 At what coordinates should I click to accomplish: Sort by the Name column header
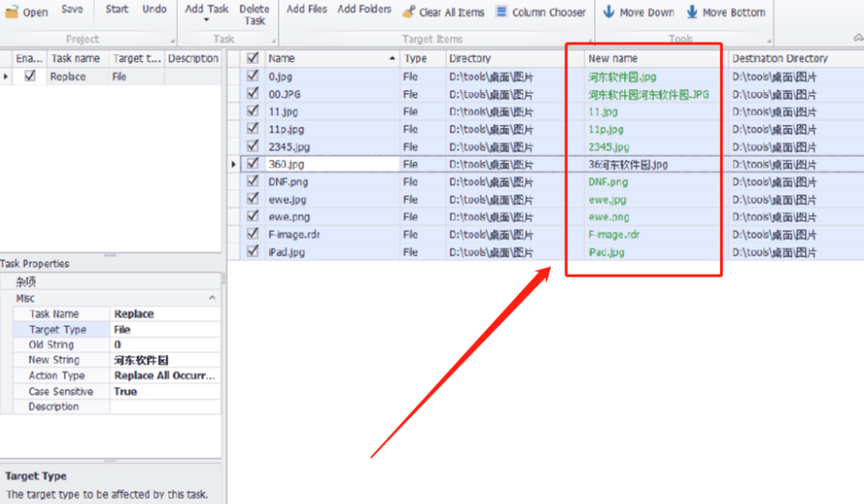332,58
